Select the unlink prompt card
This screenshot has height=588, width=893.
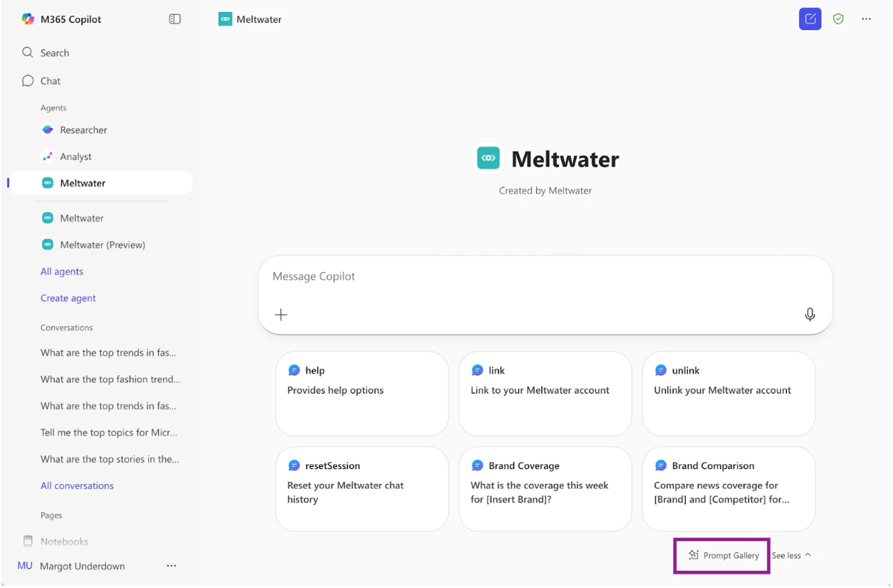pos(728,394)
